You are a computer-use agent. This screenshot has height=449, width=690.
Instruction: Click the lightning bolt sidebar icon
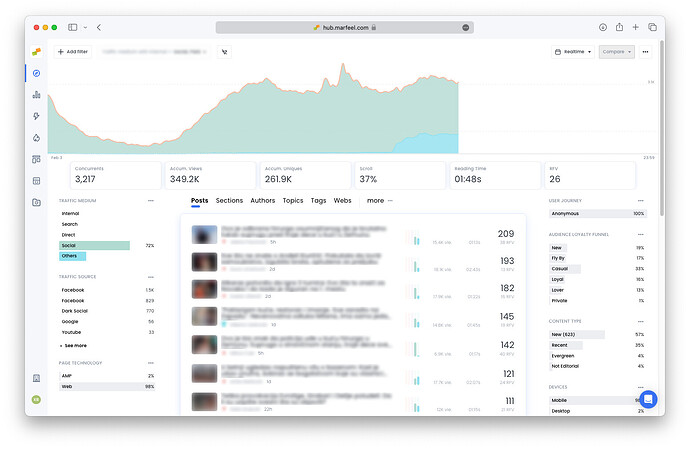37,116
